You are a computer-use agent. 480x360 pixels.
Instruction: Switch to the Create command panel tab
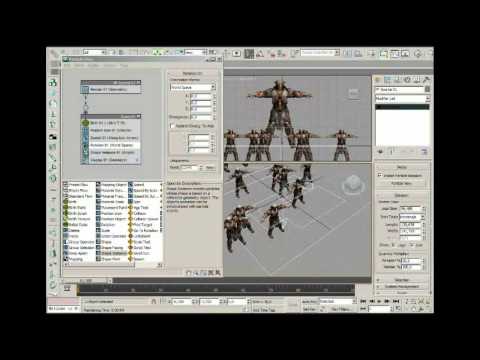(378, 80)
